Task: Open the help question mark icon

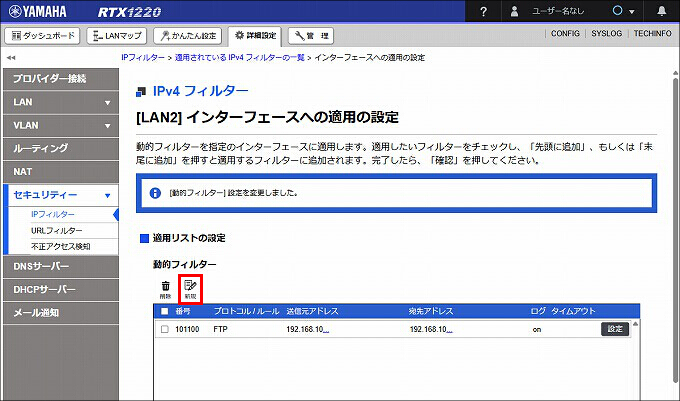Action: pyautogui.click(x=483, y=11)
